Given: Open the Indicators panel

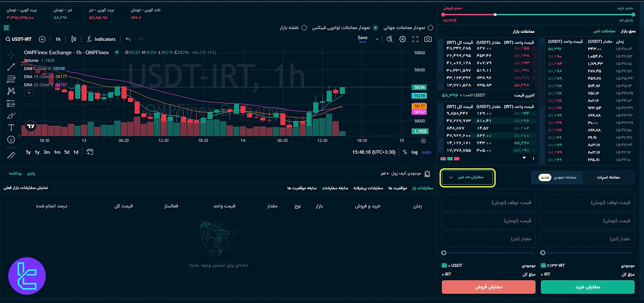Looking at the screenshot, I should 101,39.
